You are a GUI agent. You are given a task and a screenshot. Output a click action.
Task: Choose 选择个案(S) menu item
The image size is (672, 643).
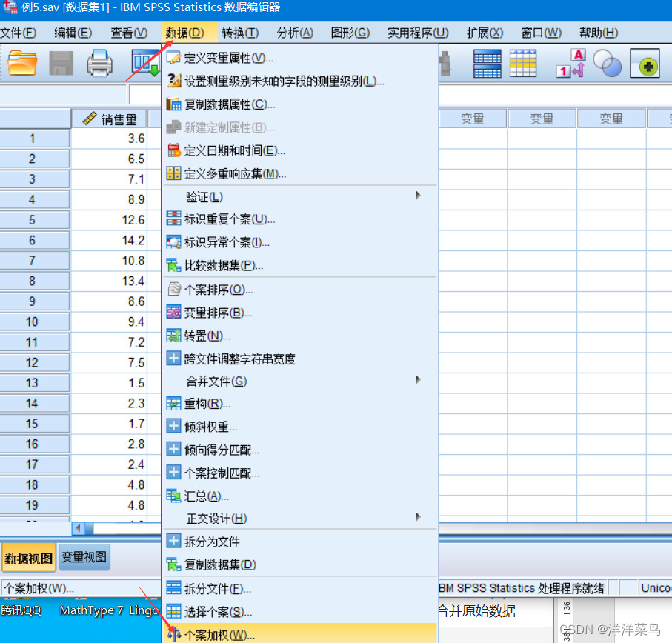click(x=300, y=612)
